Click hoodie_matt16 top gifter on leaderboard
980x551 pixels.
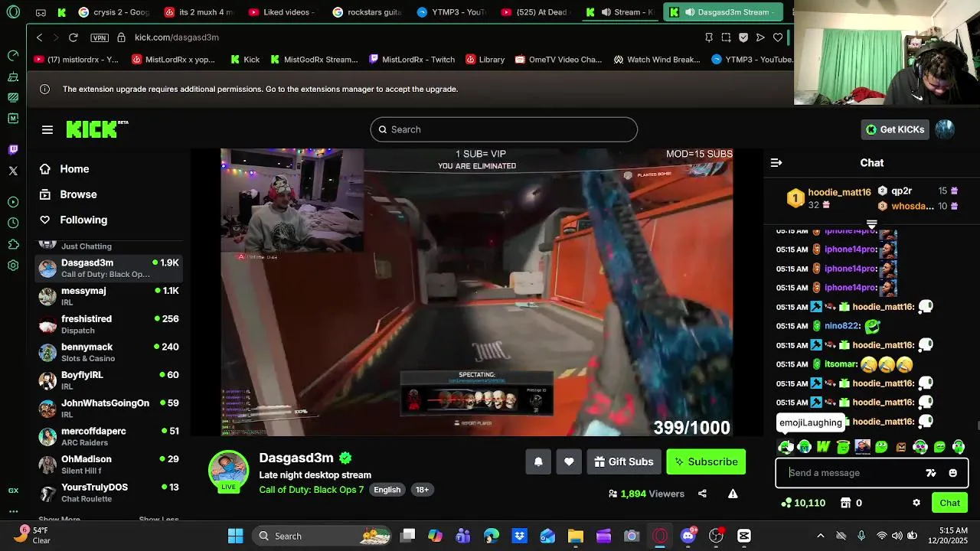[830, 198]
